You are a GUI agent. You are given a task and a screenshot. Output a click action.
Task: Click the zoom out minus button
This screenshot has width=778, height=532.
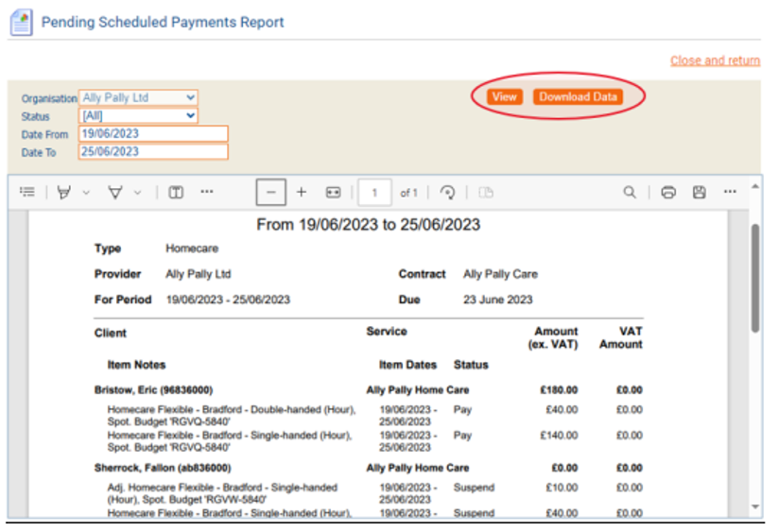[x=270, y=192]
